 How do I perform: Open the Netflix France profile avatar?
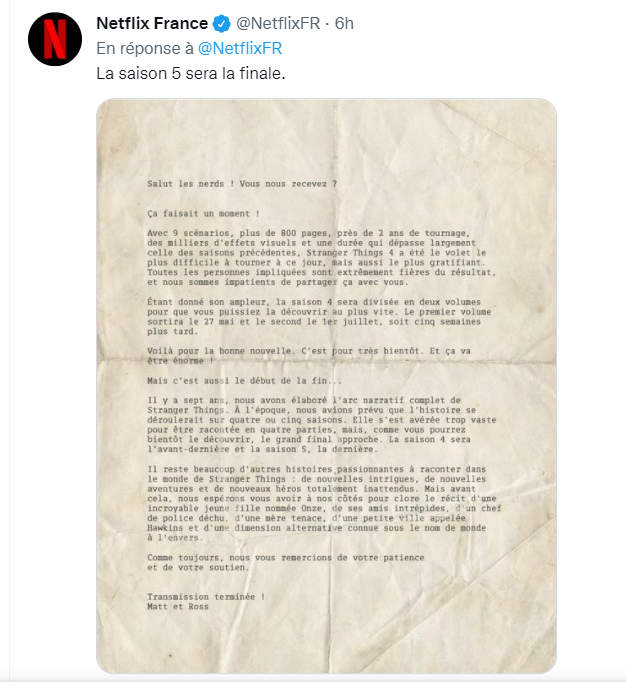coord(54,40)
